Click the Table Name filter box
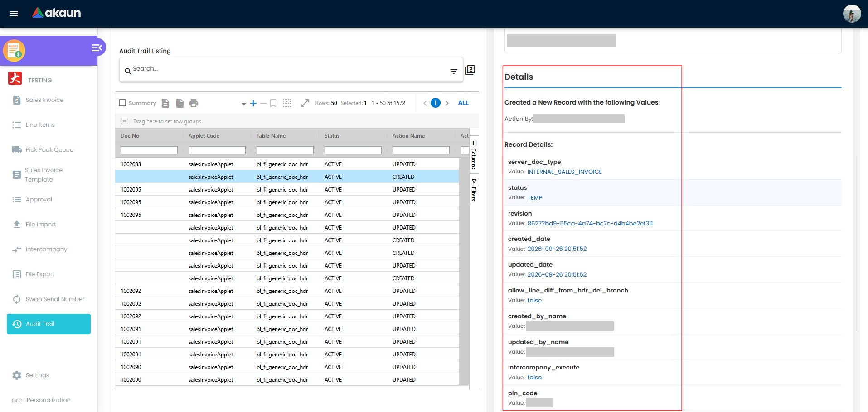This screenshot has width=868, height=412. [x=285, y=150]
